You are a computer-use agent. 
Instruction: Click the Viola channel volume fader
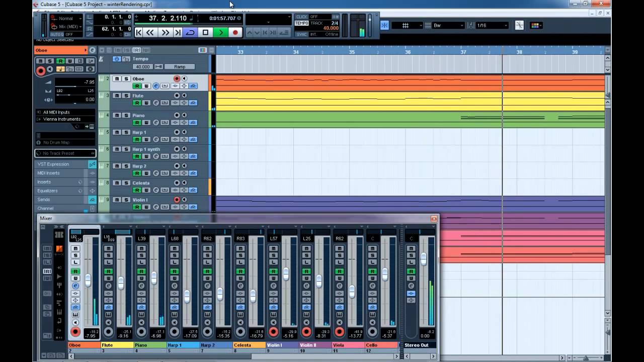pyautogui.click(x=352, y=291)
